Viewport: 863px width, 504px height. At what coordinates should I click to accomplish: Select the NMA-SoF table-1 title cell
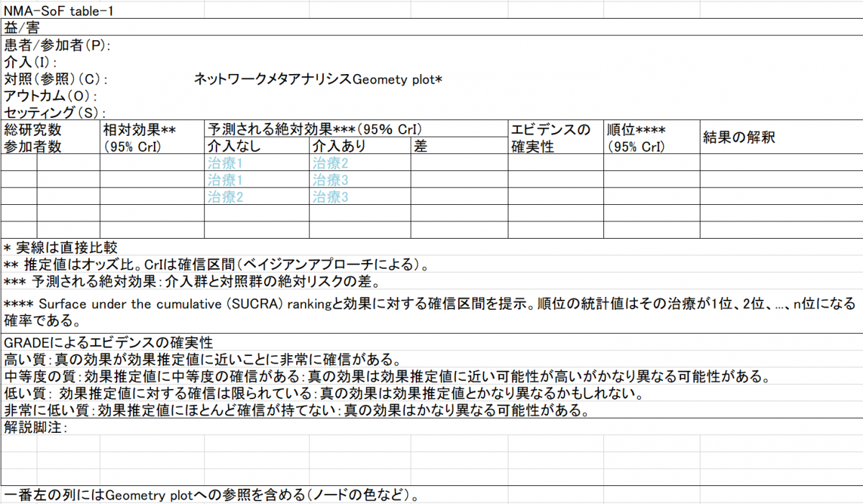pos(58,10)
